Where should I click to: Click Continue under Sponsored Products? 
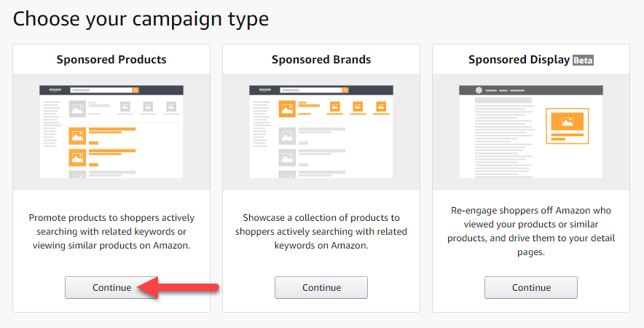pos(111,287)
